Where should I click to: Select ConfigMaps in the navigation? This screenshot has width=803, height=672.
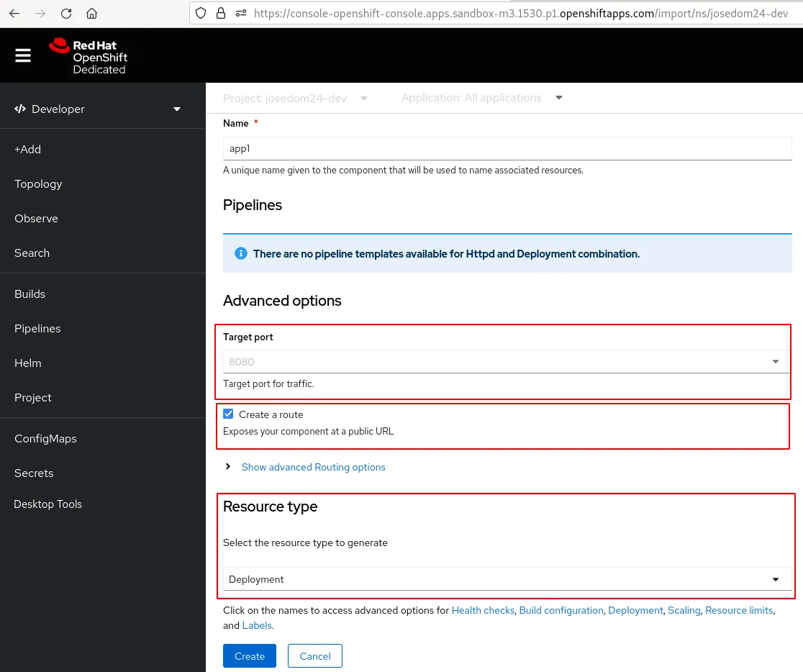pyautogui.click(x=45, y=439)
